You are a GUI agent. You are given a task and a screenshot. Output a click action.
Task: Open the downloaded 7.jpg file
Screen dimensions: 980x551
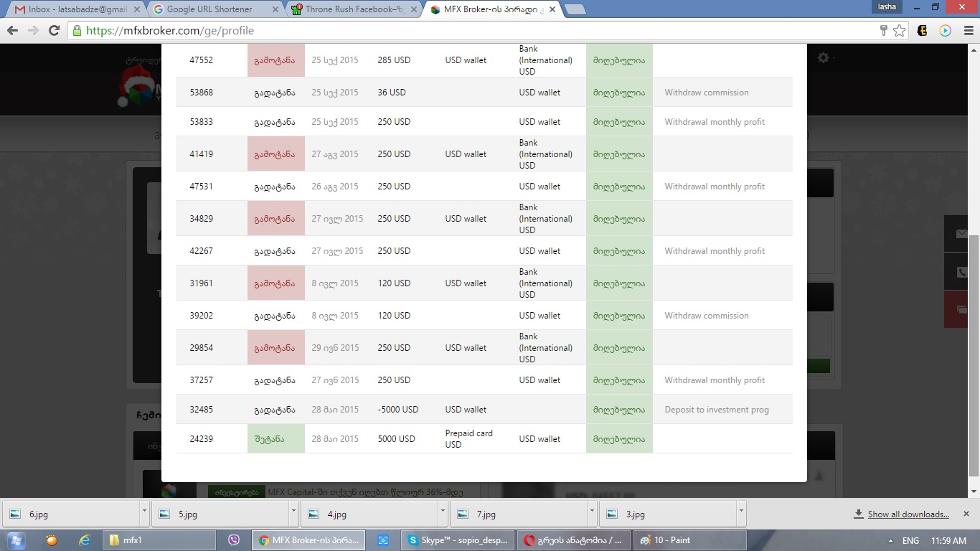tap(519, 514)
